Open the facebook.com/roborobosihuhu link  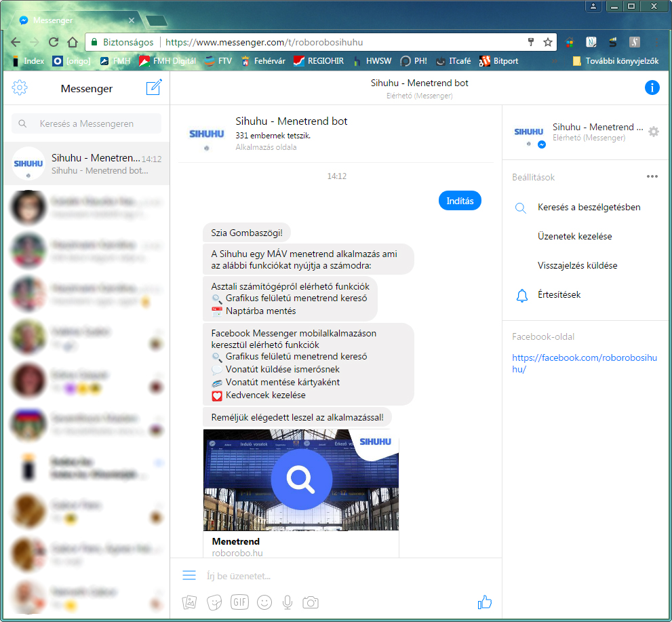pyautogui.click(x=584, y=364)
